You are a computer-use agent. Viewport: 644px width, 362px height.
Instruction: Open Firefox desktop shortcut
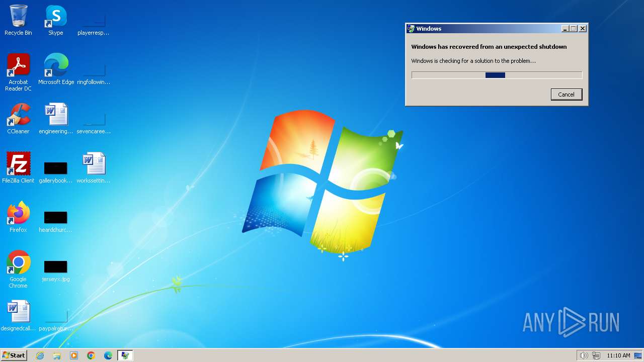click(18, 217)
